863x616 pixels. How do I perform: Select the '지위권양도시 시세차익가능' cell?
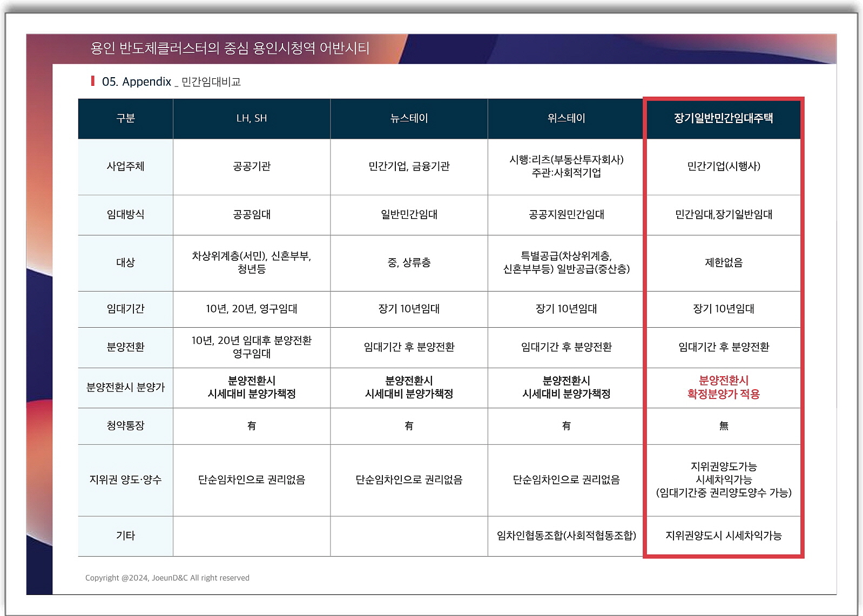[724, 536]
